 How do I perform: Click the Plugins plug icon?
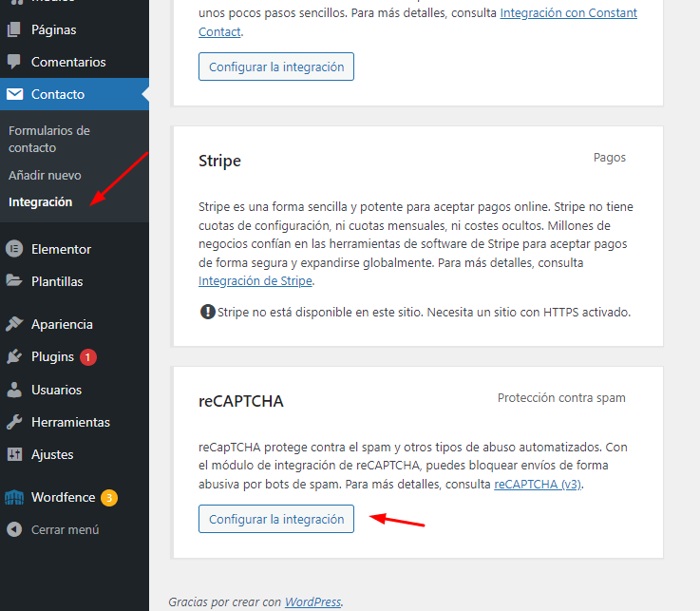14,356
